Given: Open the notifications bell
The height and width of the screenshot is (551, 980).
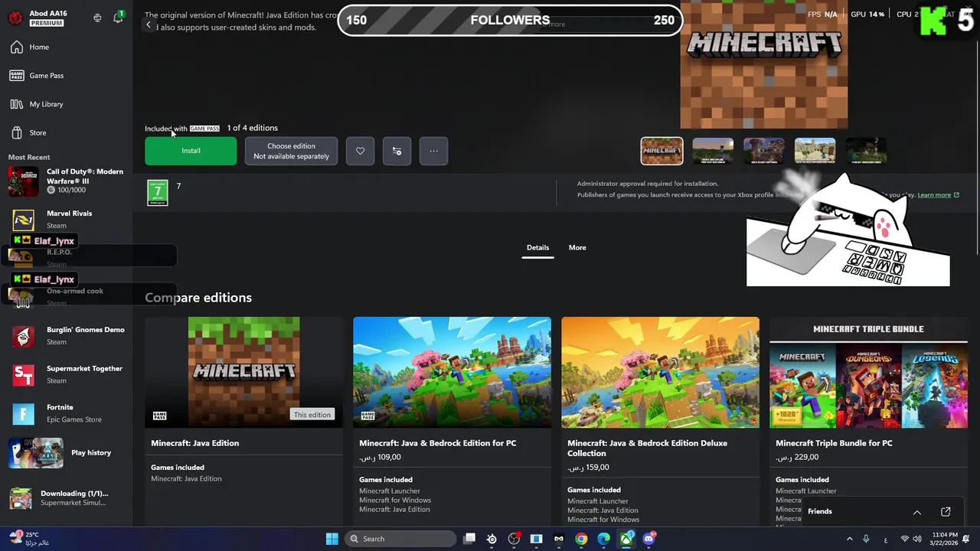Looking at the screenshot, I should (x=118, y=17).
